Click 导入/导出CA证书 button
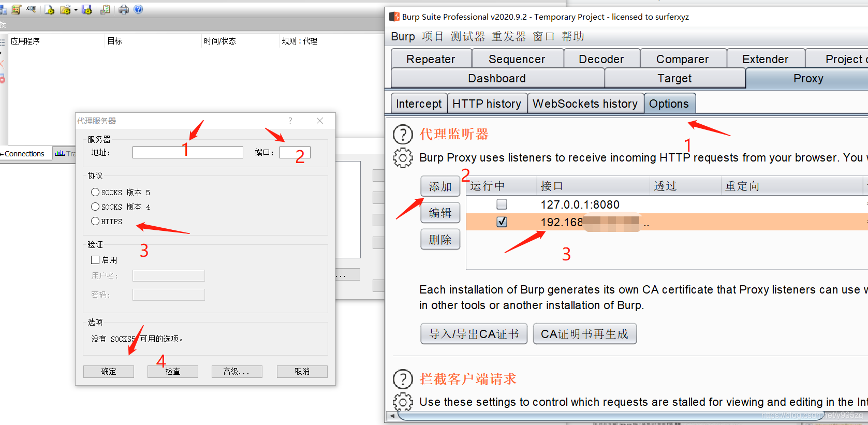Screen dimensions: 868x425 (474, 334)
